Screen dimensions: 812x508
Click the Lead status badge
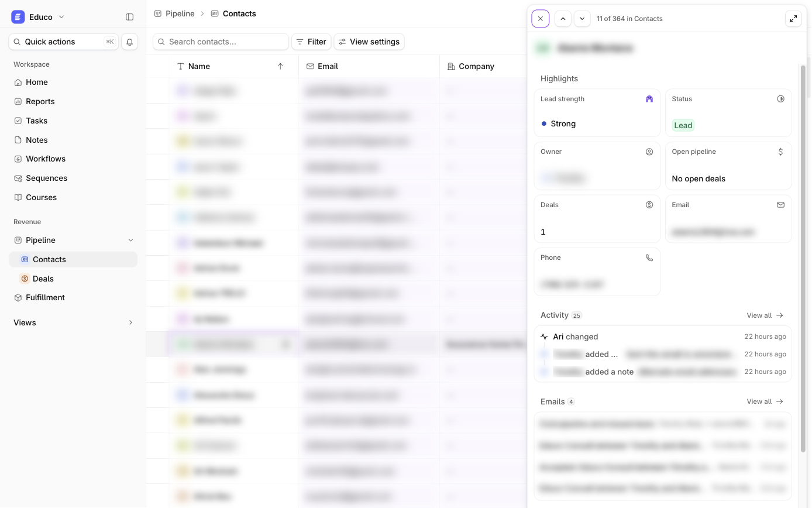pos(683,125)
